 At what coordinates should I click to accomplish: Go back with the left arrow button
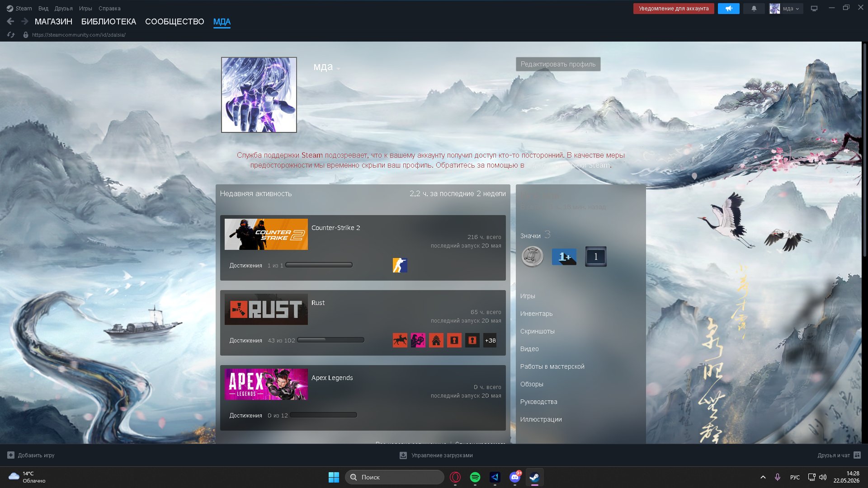coord(10,21)
